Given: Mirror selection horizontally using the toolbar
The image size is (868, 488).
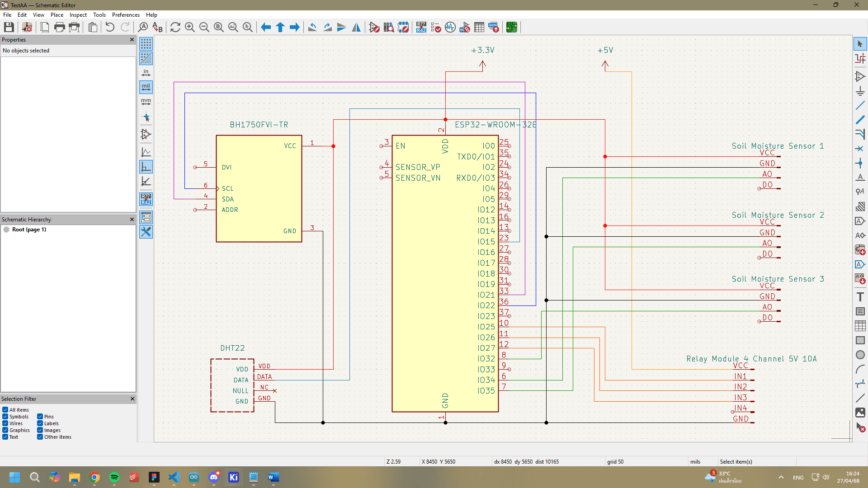Looking at the screenshot, I should click(356, 27).
